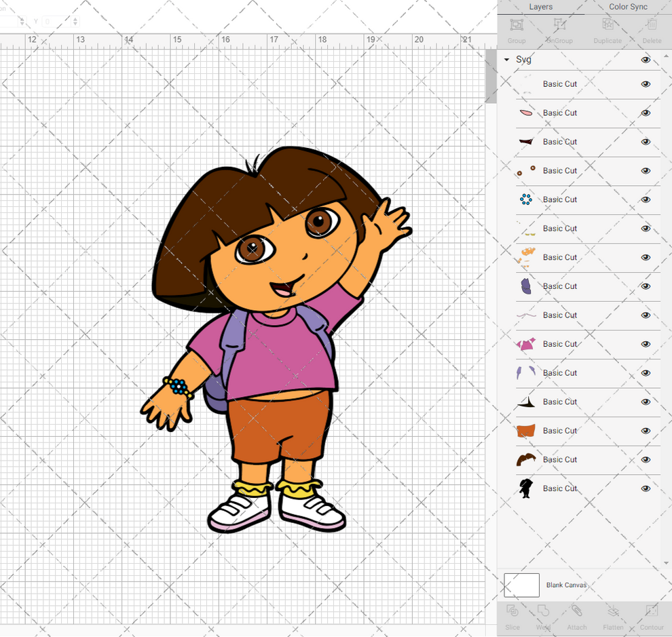
Task: Collapse the Syg layer group
Action: 506,60
